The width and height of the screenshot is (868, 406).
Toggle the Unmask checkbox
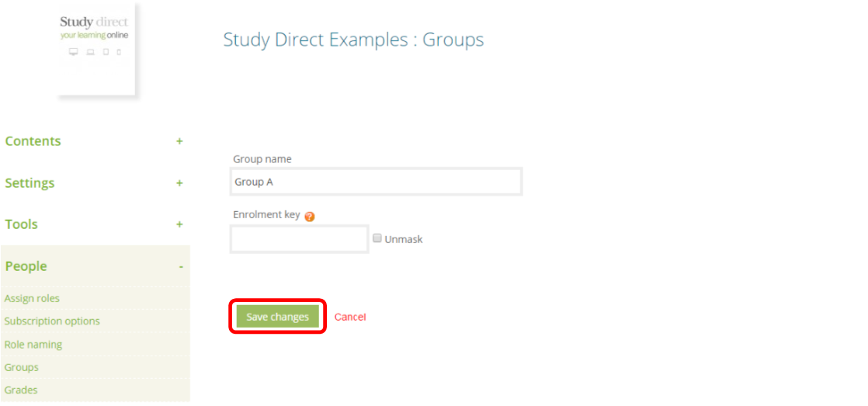pyautogui.click(x=377, y=238)
